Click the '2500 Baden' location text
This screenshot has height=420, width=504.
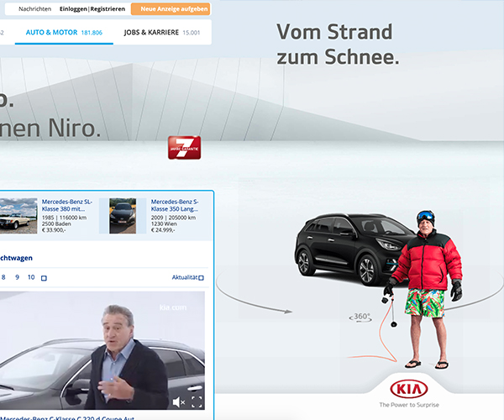point(56,223)
